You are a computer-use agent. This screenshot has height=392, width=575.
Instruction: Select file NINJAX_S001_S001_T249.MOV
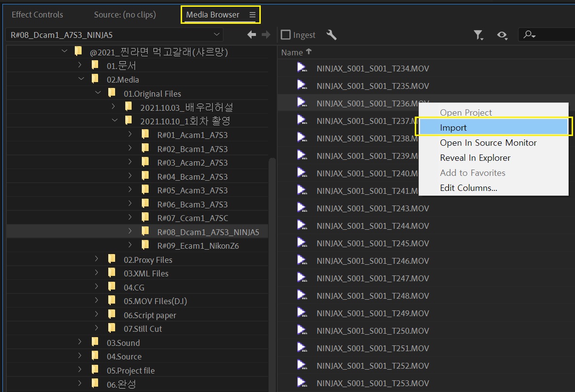coord(372,313)
